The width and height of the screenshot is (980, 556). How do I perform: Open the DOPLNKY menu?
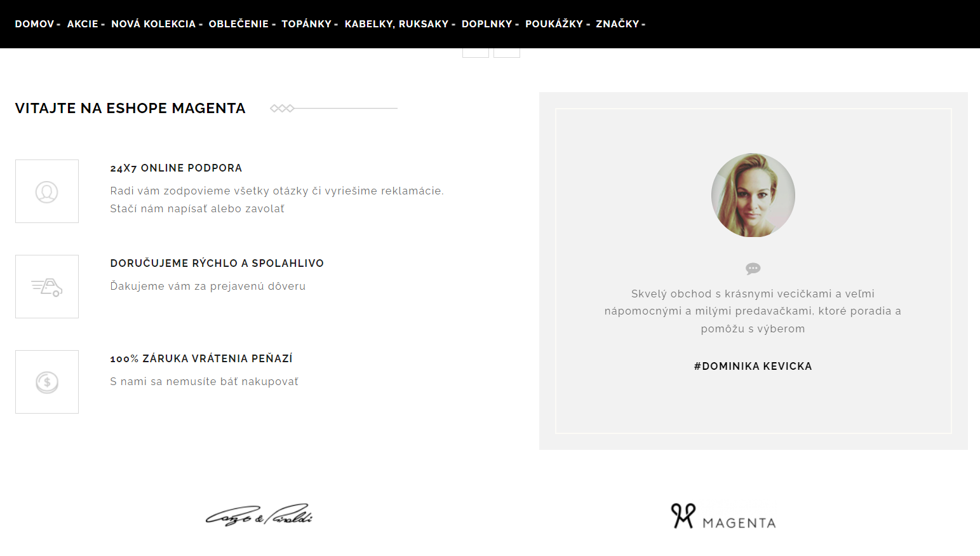490,24
